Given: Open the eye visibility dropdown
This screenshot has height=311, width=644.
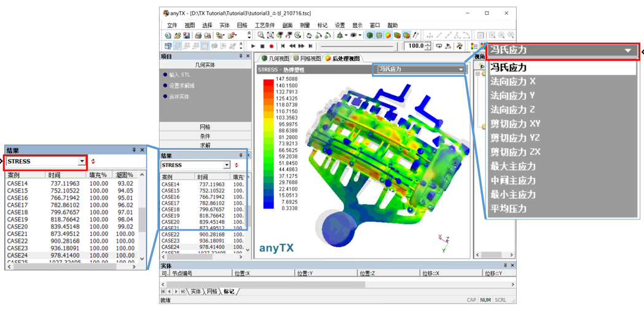Looking at the screenshot, I should (x=359, y=35).
